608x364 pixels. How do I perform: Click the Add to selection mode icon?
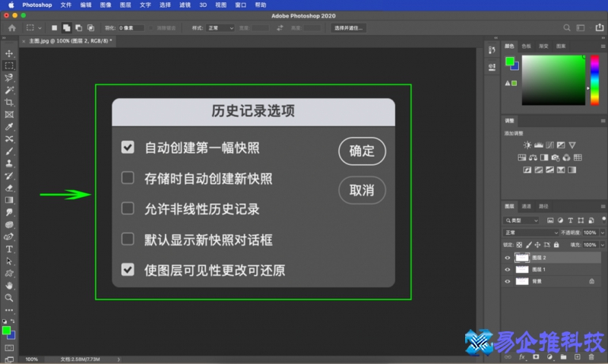tap(66, 28)
